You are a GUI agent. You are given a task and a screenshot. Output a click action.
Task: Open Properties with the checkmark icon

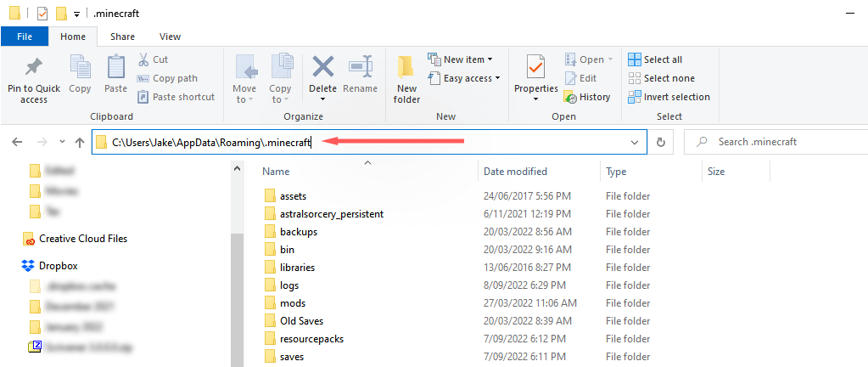[535, 68]
